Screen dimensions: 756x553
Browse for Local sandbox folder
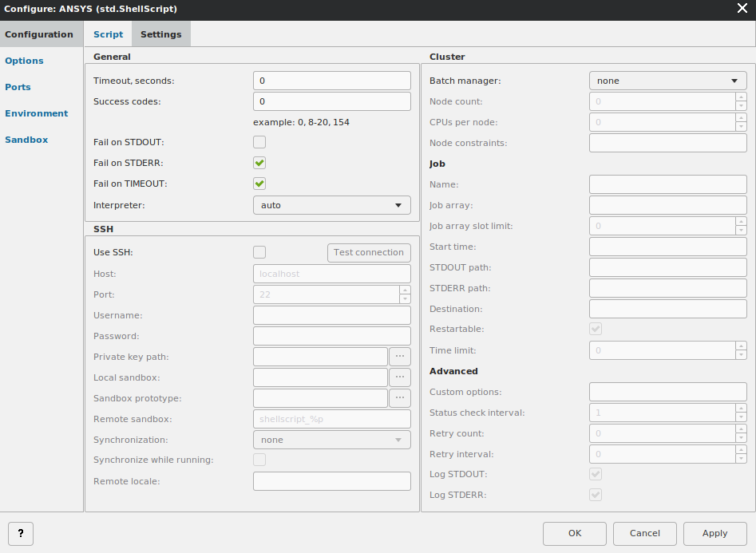click(x=400, y=377)
